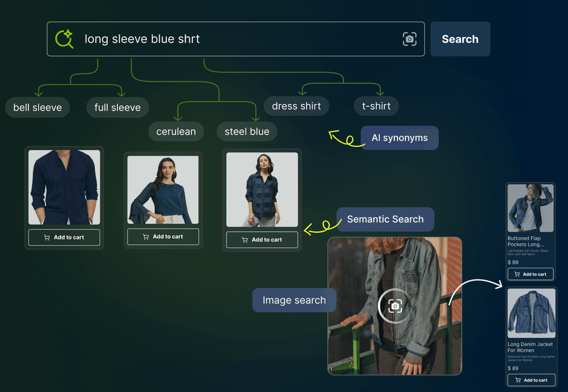Select the 'bell sleeve' suggestion chip

pos(37,107)
